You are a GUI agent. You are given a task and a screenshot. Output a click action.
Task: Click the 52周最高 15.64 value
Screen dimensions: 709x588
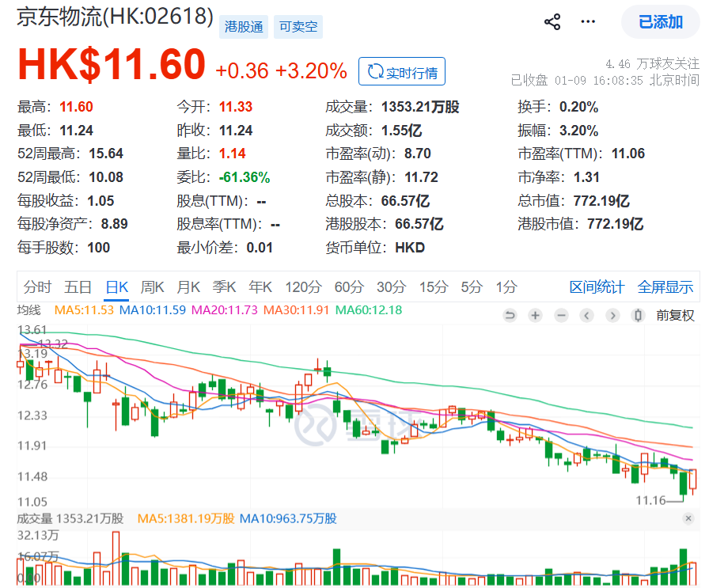(106, 154)
